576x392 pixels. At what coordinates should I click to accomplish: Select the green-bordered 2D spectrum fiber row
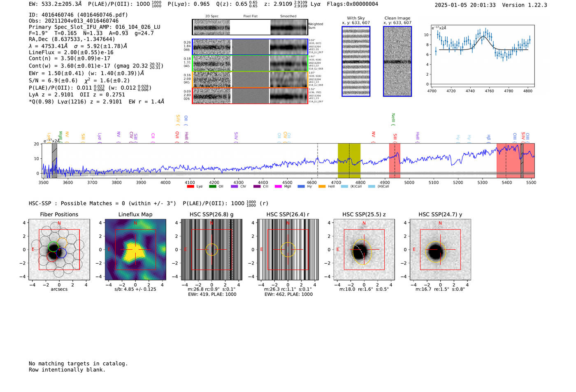[250, 63]
